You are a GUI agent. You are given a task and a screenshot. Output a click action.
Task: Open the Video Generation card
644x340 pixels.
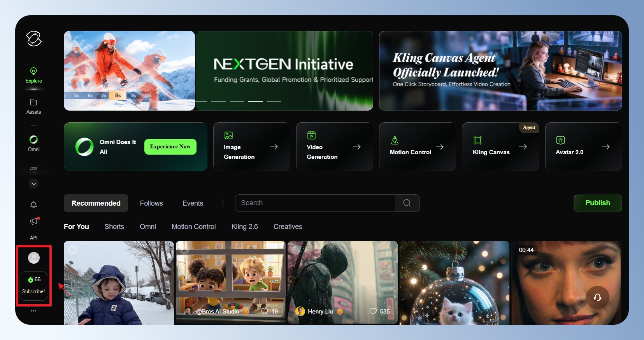334,147
